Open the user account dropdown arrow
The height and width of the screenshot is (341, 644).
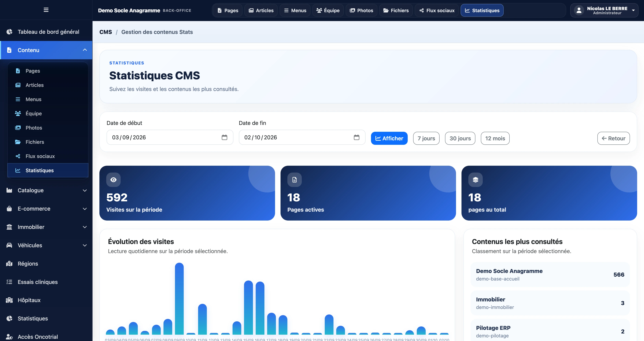point(633,10)
